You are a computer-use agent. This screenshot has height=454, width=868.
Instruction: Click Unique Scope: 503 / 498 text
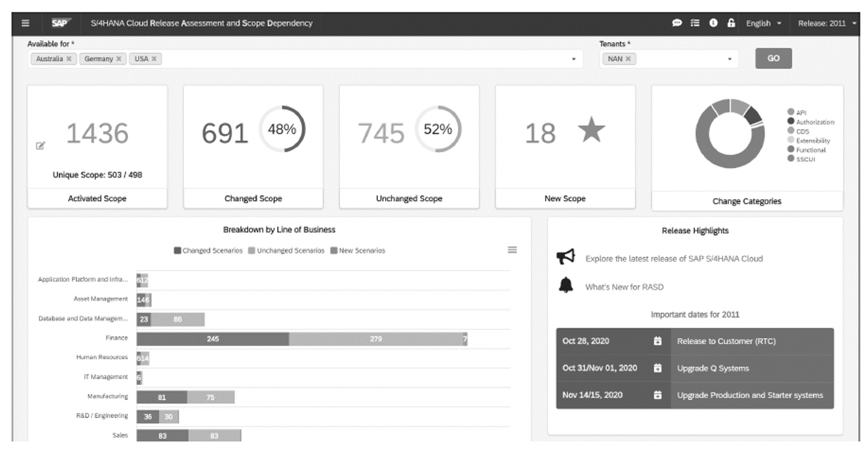pyautogui.click(x=98, y=175)
